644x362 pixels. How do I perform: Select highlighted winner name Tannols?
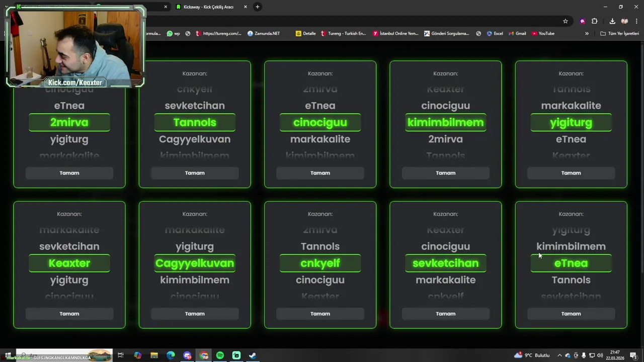pos(195,122)
